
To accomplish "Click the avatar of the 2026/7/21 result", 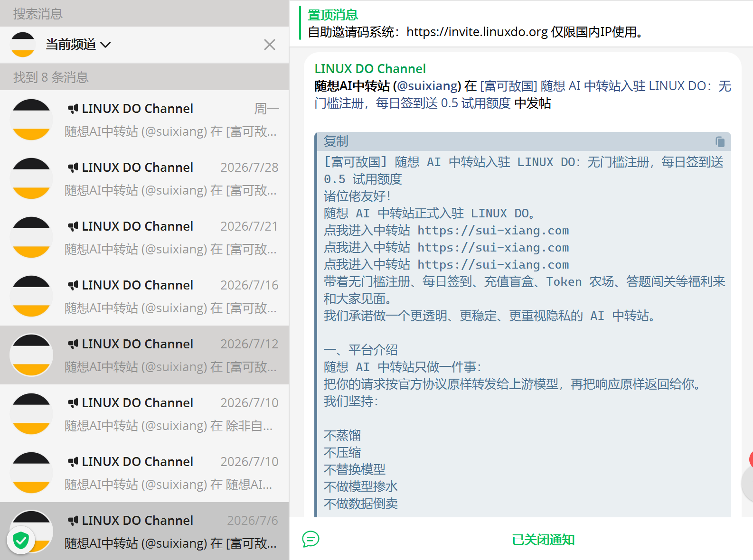I will 31,237.
